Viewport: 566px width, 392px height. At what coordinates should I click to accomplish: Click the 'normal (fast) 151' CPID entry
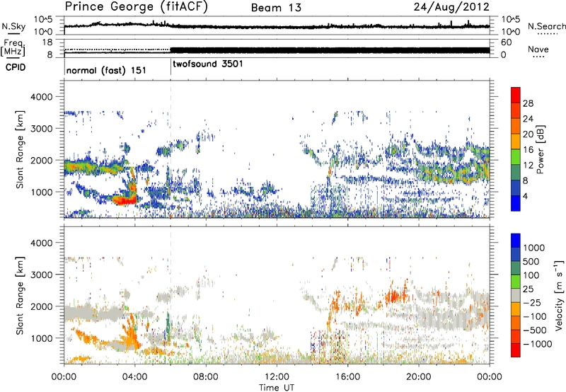pos(106,70)
